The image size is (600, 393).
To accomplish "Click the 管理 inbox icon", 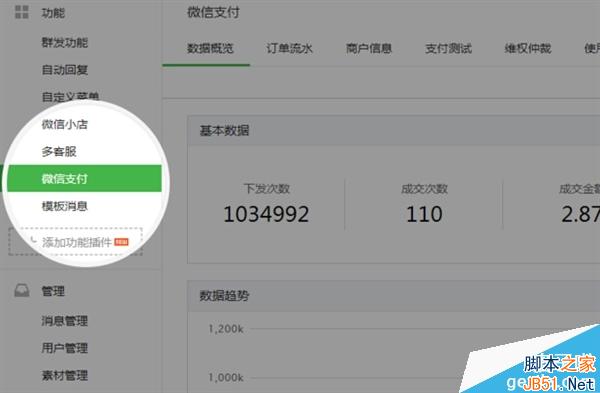I will 22,290.
